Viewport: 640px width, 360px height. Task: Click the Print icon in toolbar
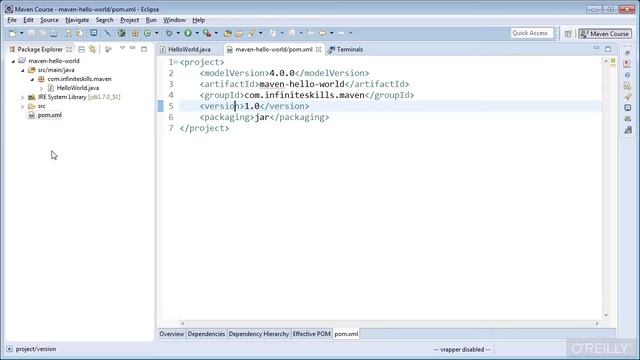click(54, 33)
